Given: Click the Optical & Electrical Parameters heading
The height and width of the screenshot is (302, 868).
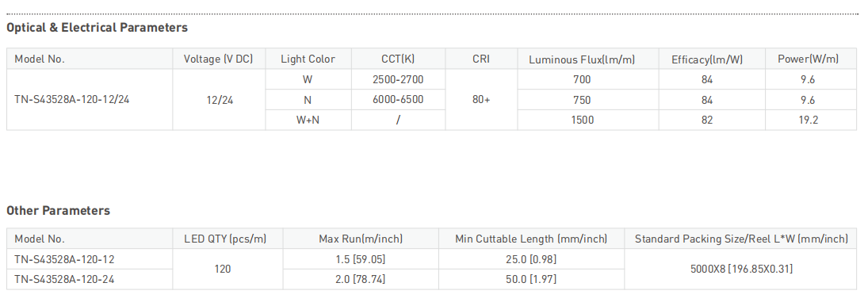Looking at the screenshot, I should [x=97, y=28].
